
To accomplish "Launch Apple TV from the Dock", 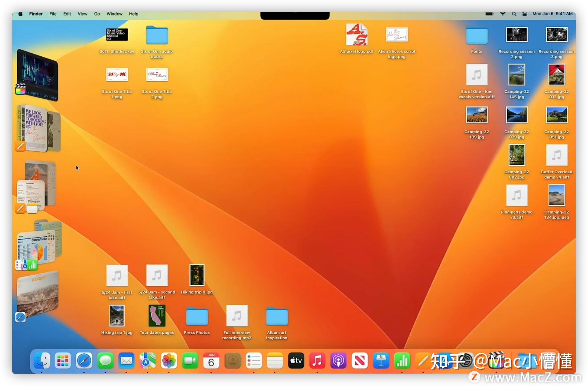I will (x=296, y=361).
